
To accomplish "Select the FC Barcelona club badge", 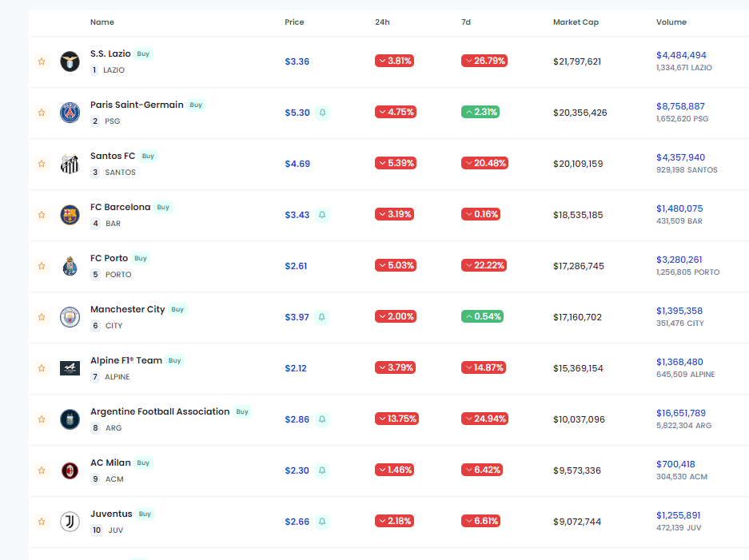I will [x=70, y=214].
